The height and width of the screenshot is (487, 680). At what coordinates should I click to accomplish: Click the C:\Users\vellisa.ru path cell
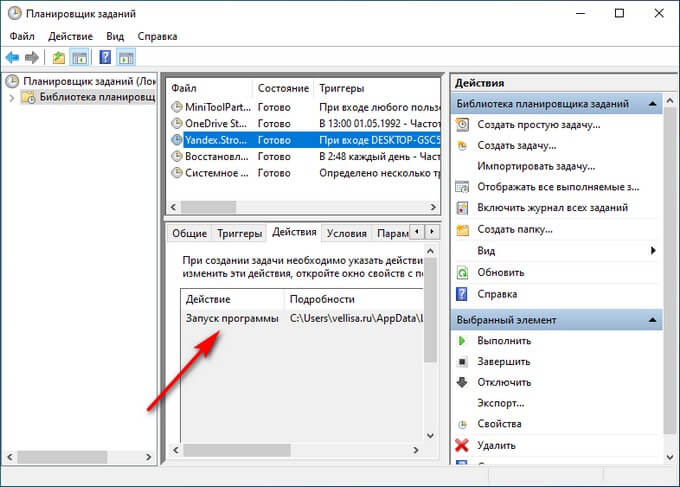[356, 318]
